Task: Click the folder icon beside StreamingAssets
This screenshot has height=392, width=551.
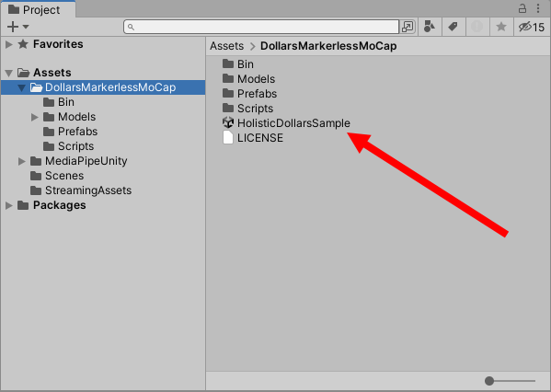Action: (36, 190)
